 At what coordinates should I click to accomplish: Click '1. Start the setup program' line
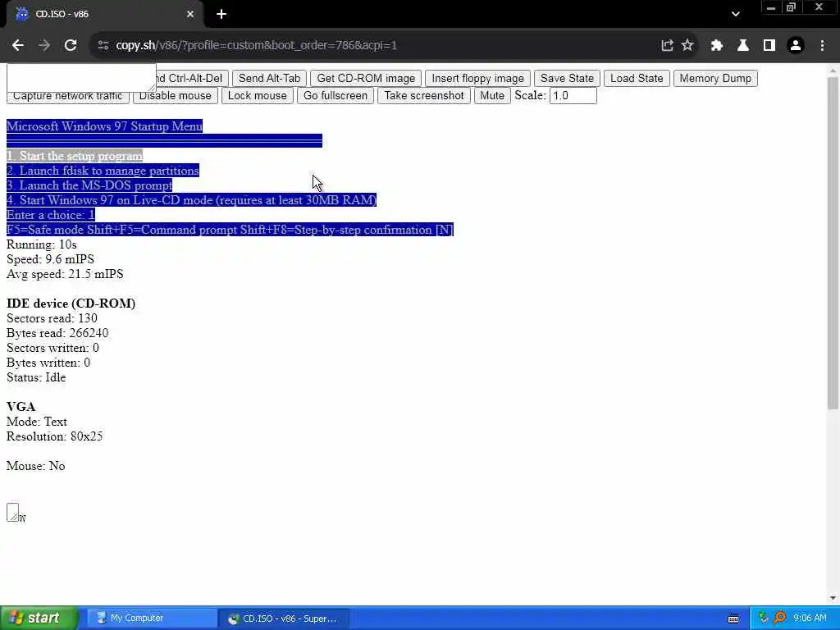point(75,156)
